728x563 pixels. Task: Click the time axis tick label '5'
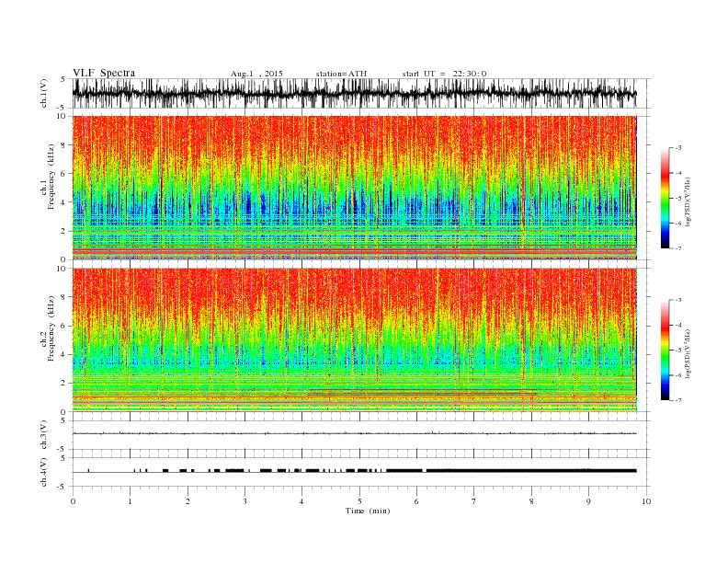click(x=359, y=501)
